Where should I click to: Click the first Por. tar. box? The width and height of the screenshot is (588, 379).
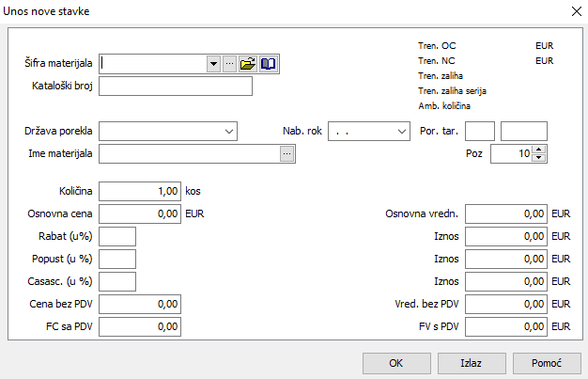[480, 131]
